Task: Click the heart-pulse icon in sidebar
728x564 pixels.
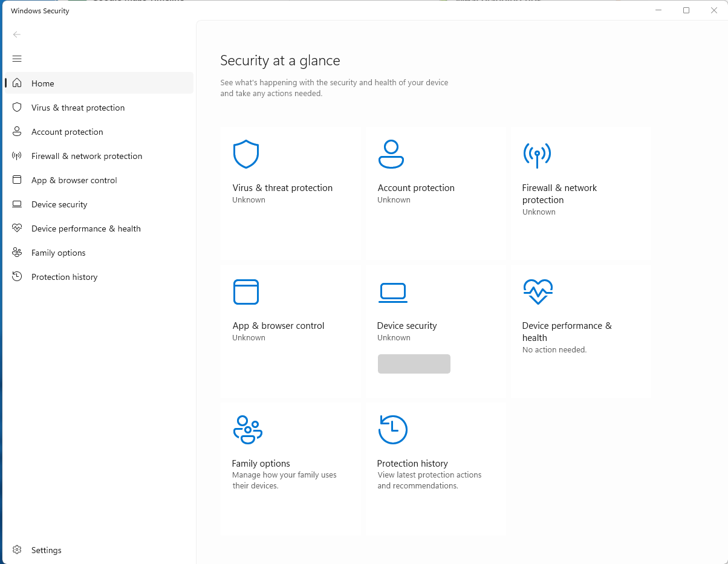Action: (x=17, y=228)
